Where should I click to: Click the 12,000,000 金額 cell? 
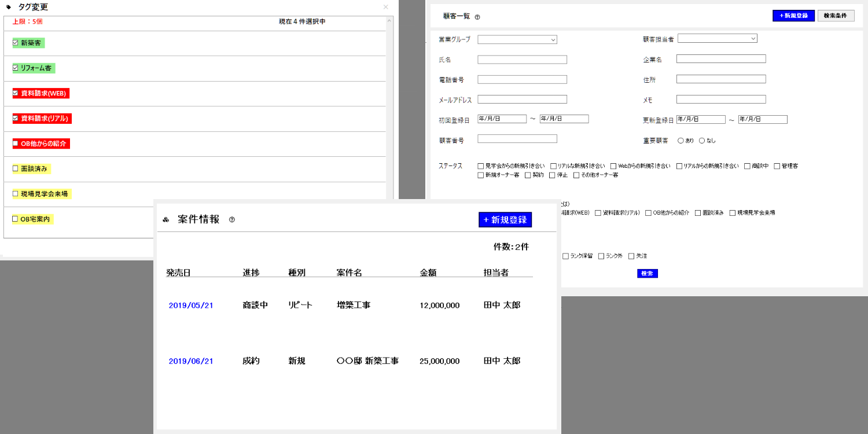(x=440, y=306)
